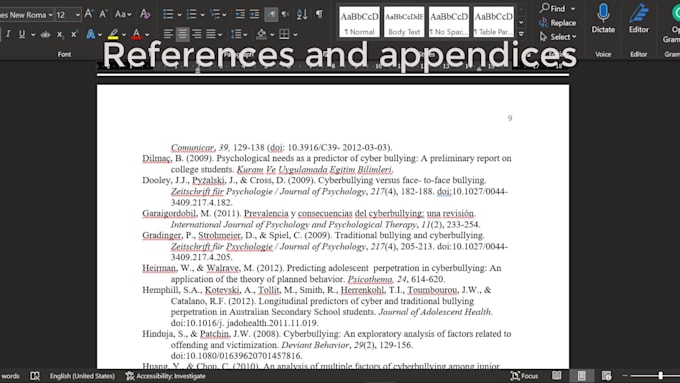Toggle show paragraph marks (pilcrow)
The width and height of the screenshot is (680, 383).
[x=319, y=14]
